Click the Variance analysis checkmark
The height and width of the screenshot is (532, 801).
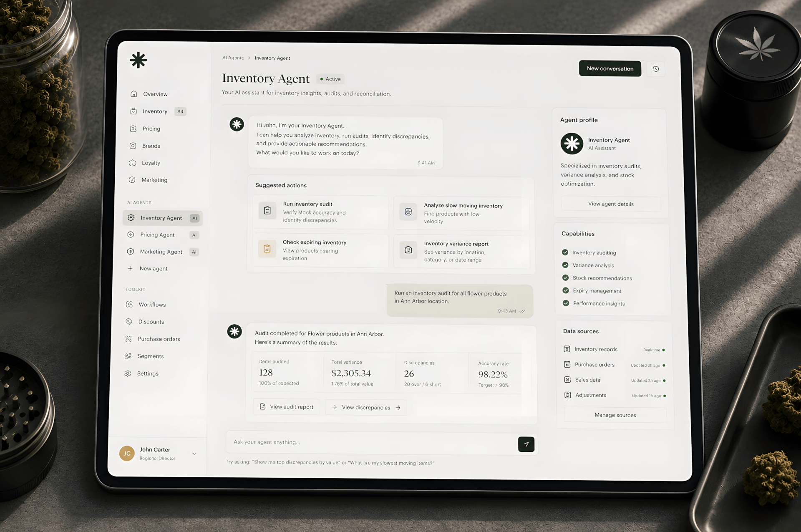(x=565, y=265)
